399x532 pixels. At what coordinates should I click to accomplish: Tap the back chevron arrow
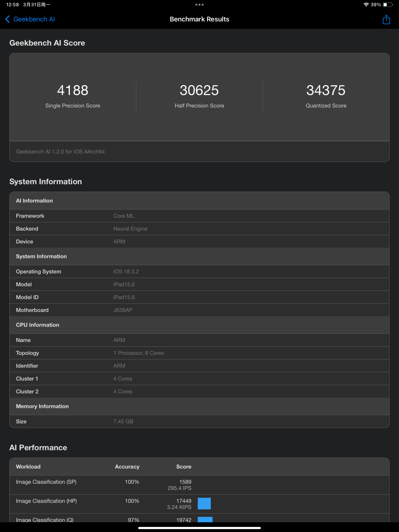8,19
